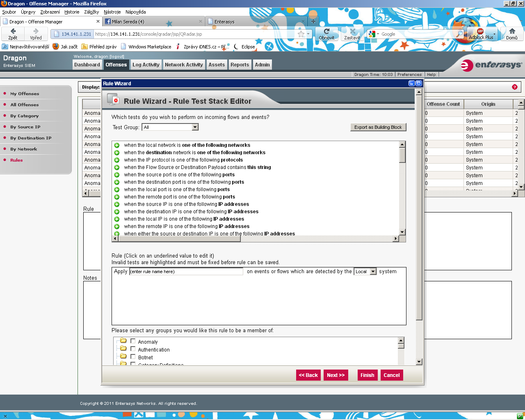The height and width of the screenshot is (420, 525).
Task: Open My Offenses in sidebar
Action: [x=25, y=94]
